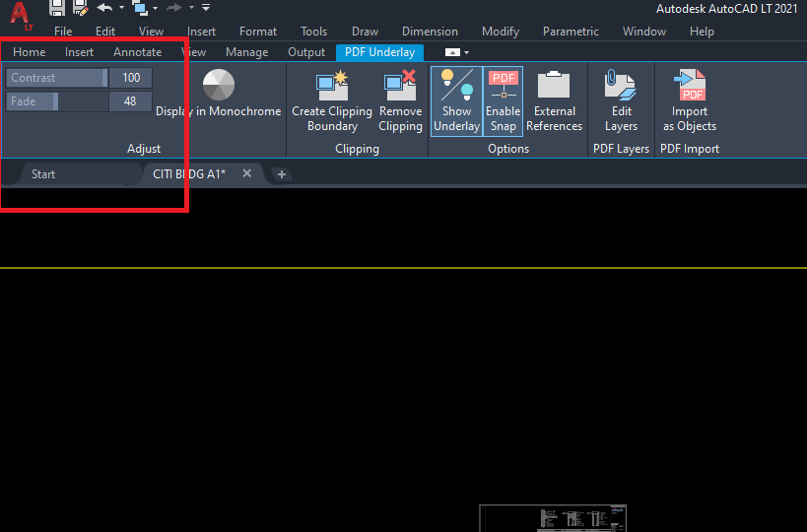Switch to the Annotate ribbon tab
The width and height of the screenshot is (807, 532).
[137, 52]
